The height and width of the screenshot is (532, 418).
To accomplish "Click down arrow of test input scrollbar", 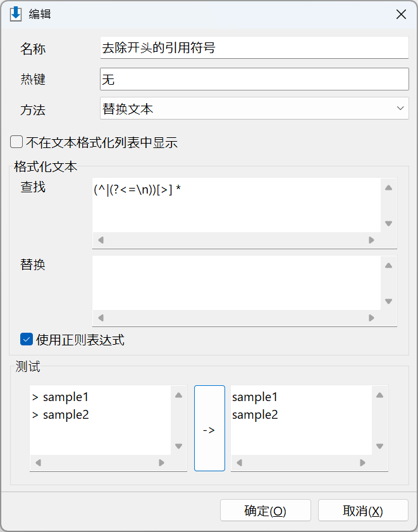I will point(179,446).
